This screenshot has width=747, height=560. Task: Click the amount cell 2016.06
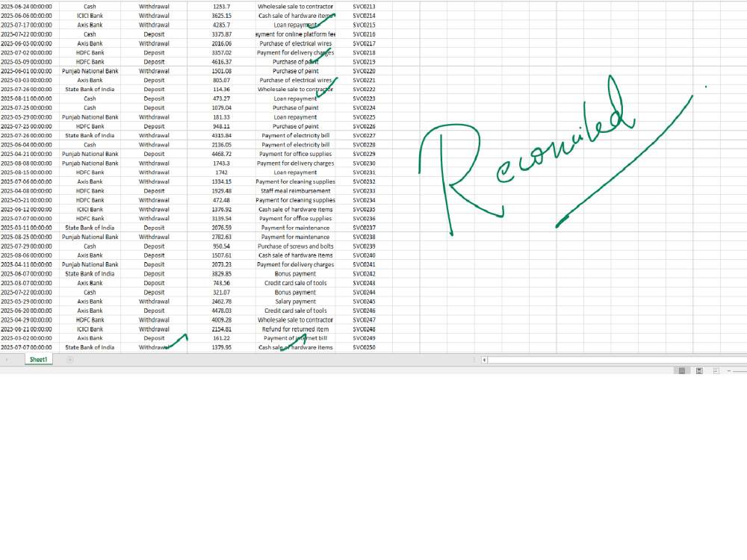(x=222, y=43)
